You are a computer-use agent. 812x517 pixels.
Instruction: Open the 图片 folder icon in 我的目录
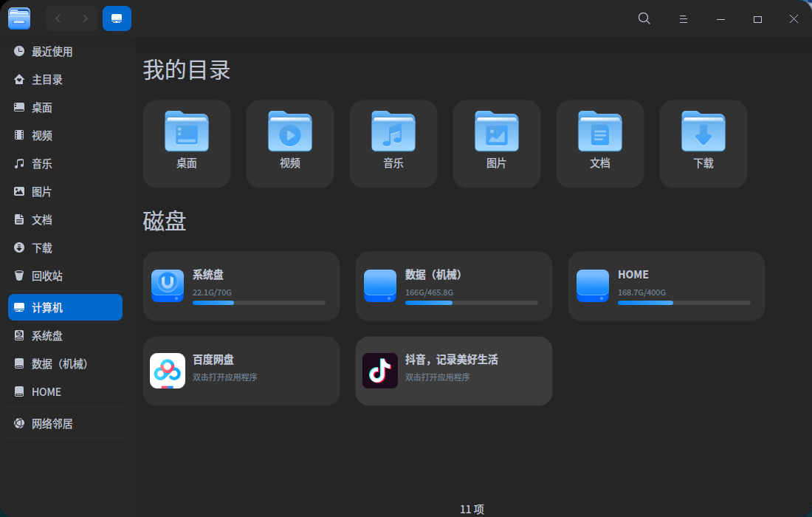tap(497, 131)
